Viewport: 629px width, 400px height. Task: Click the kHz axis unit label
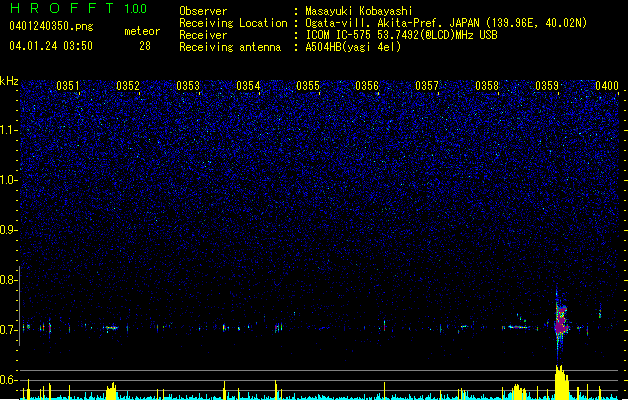[9, 81]
